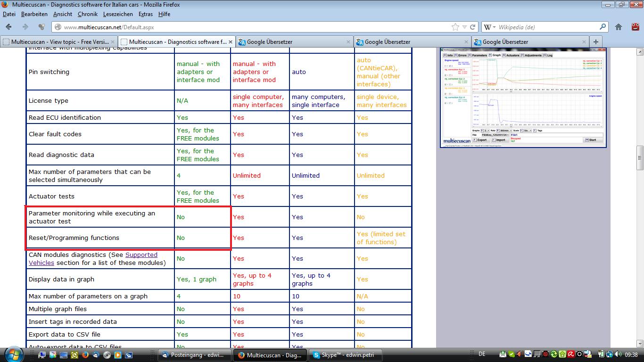
Task: Open the Extras menu
Action: click(146, 14)
